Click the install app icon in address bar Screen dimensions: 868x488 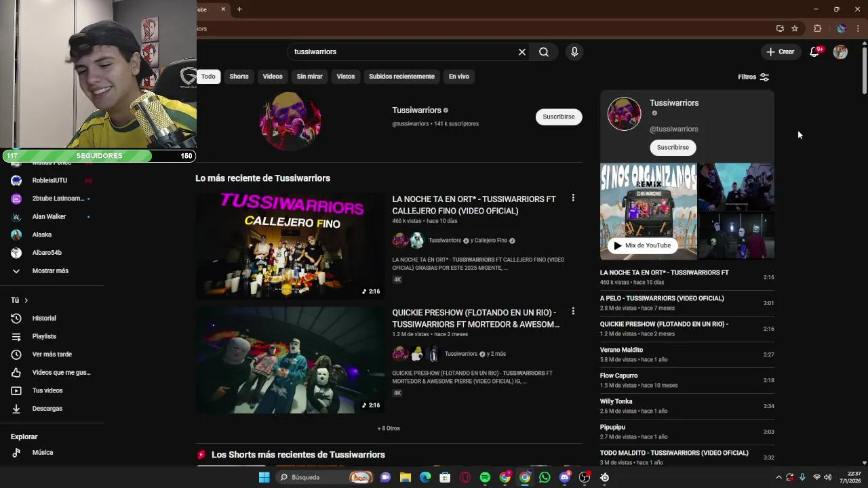point(780,28)
